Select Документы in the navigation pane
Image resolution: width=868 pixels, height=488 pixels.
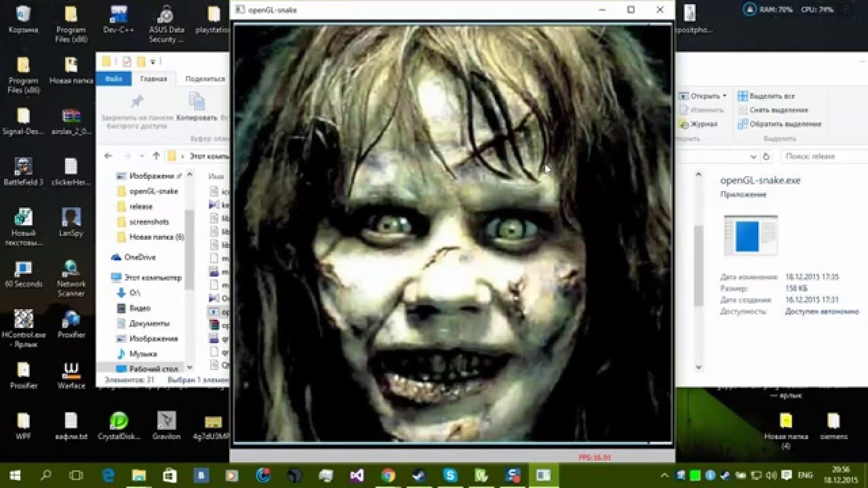tap(142, 323)
